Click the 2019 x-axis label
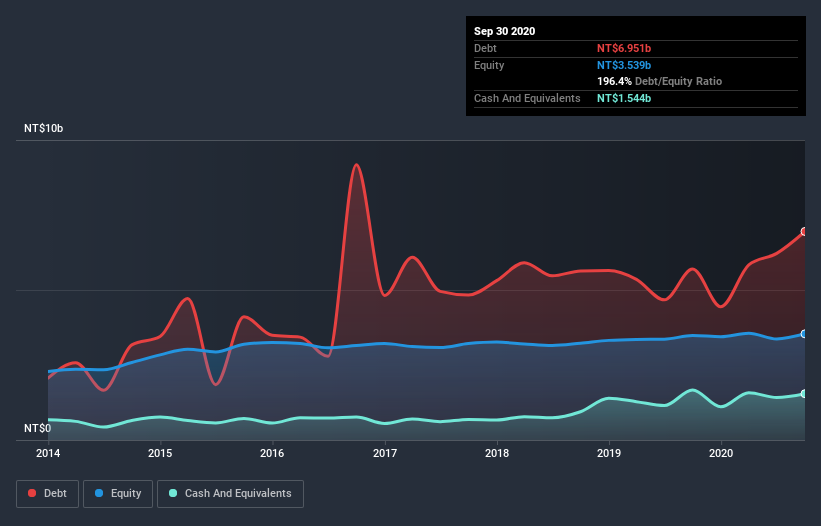The width and height of the screenshot is (821, 526). click(609, 453)
